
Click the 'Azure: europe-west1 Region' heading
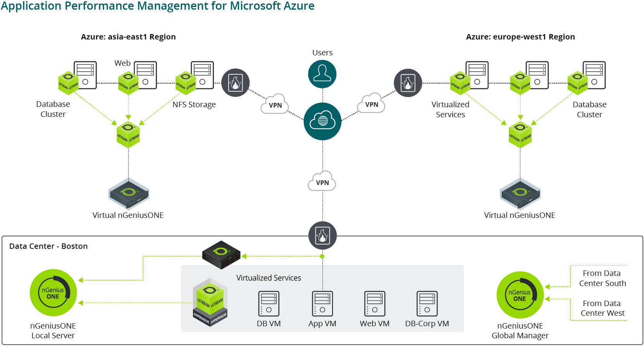(x=520, y=37)
